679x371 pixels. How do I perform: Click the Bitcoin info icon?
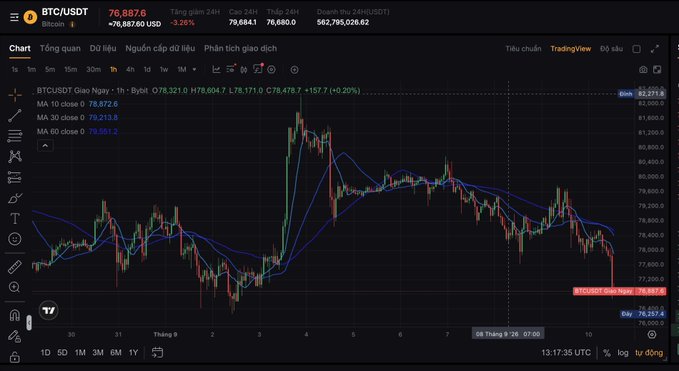72,24
